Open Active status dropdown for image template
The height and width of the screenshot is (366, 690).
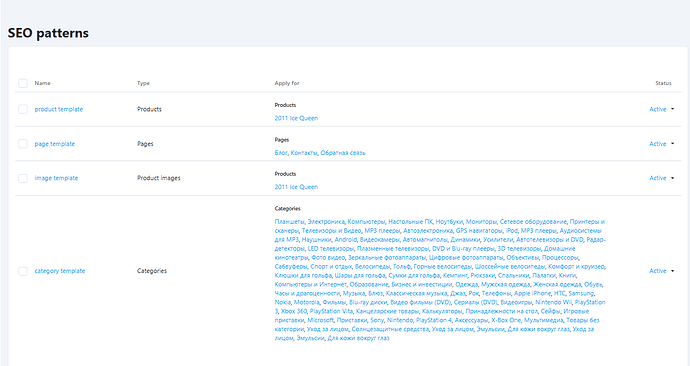pos(661,178)
